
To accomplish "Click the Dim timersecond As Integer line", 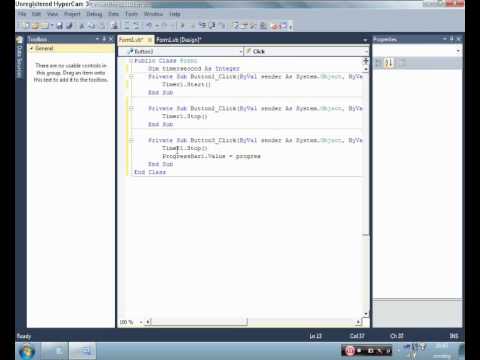I will (x=194, y=68).
